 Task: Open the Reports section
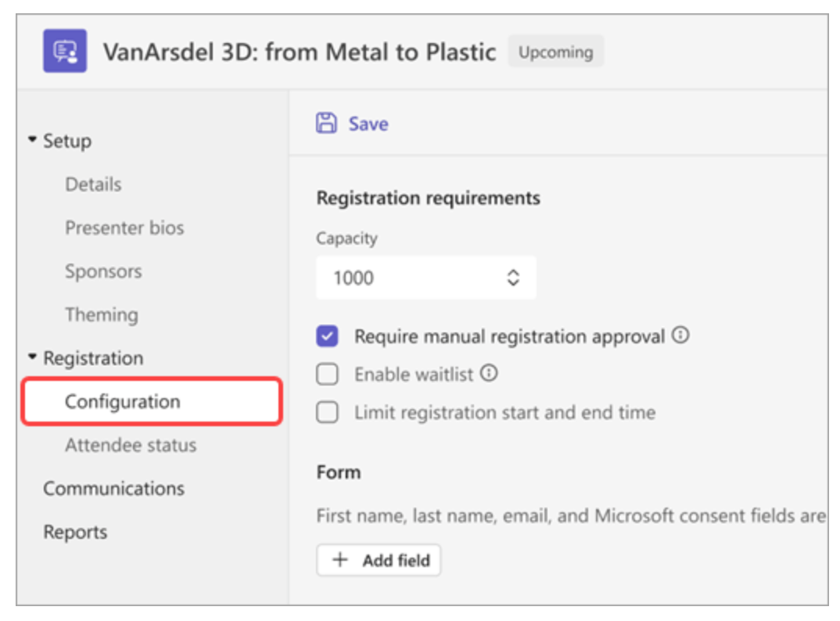pos(75,532)
